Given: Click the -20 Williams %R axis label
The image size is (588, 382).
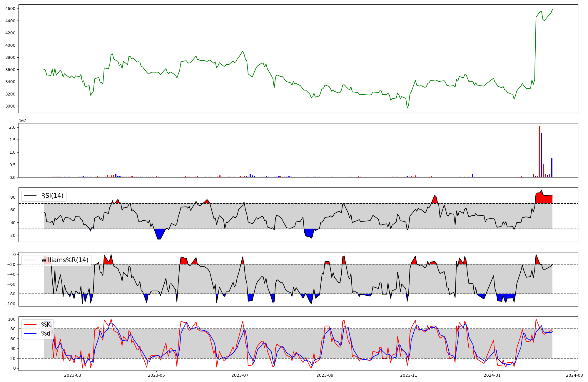Looking at the screenshot, I should [x=11, y=264].
